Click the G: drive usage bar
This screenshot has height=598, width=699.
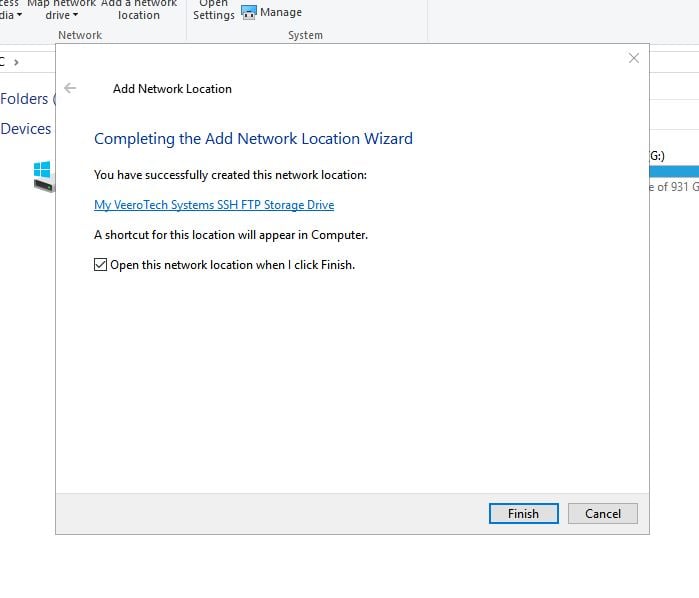[x=673, y=170]
